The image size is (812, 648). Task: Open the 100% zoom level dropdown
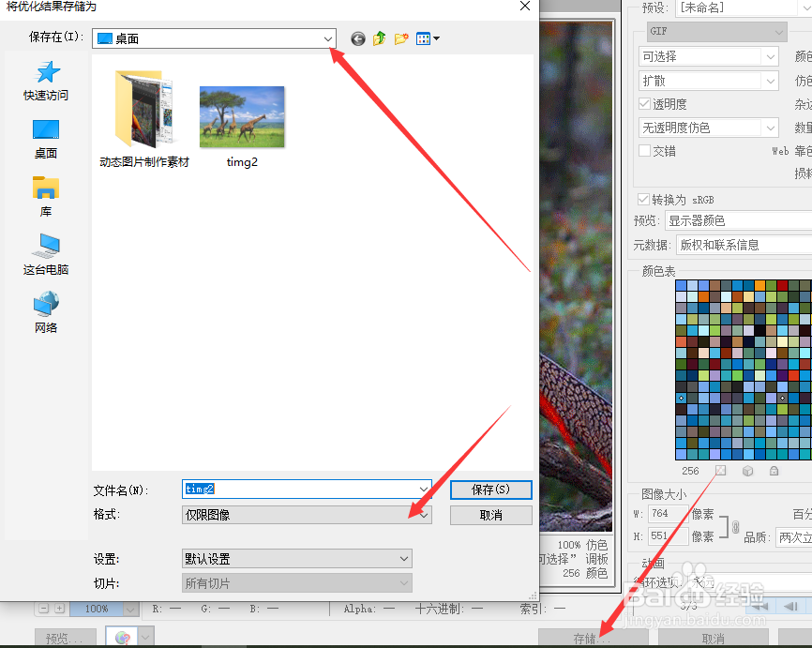130,610
